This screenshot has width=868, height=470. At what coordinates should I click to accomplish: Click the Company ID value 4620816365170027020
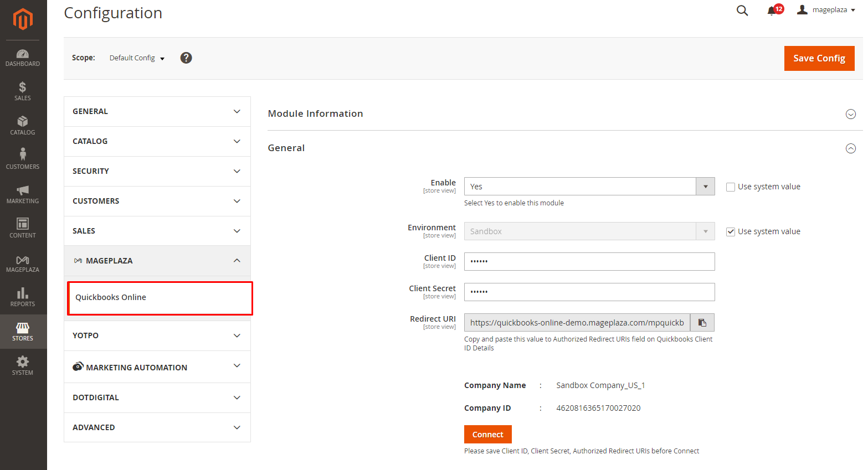click(x=598, y=408)
